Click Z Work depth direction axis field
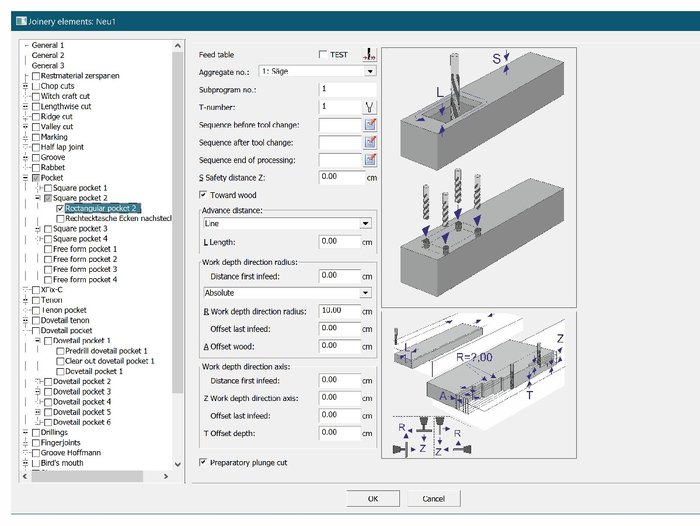This screenshot has width=700, height=526. click(x=340, y=398)
